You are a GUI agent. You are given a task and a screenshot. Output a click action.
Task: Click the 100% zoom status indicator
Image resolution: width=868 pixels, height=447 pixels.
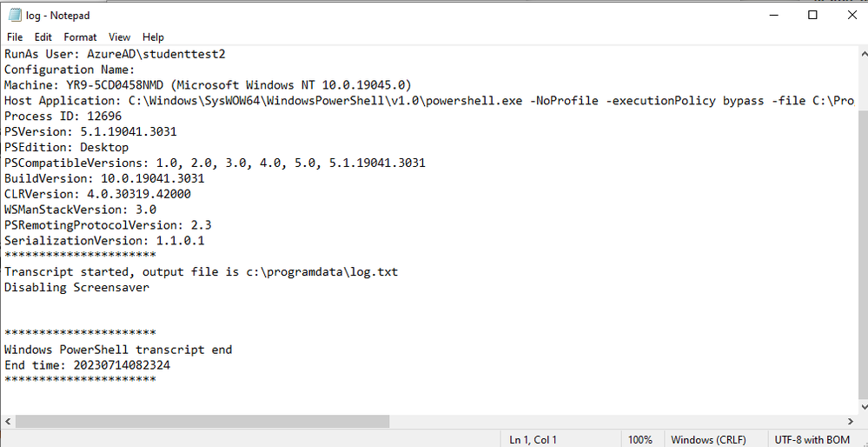tap(640, 440)
